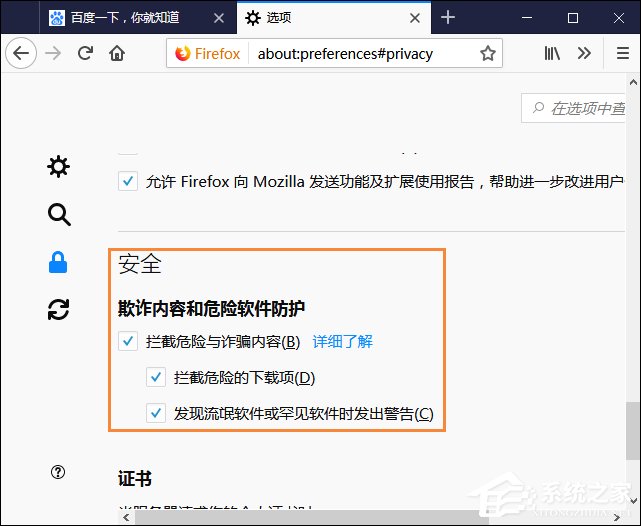Screen dimensions: 641x526
Task: Toggle 允许 Firefox 向 Mozilla 发送功能 checkbox
Action: click(128, 181)
